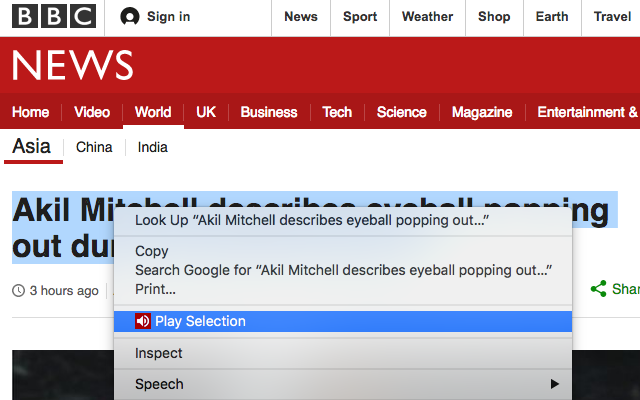Open the Video navigation tab

click(92, 112)
